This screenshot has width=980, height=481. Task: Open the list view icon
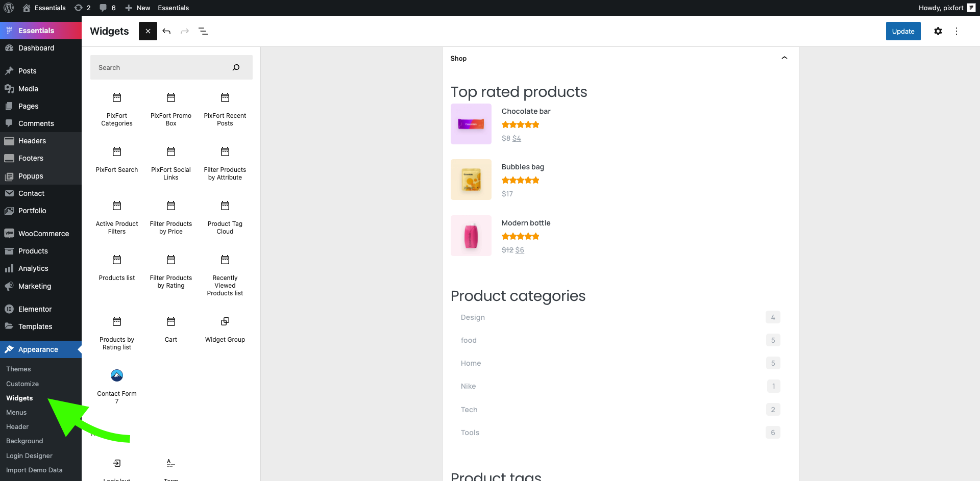[203, 31]
